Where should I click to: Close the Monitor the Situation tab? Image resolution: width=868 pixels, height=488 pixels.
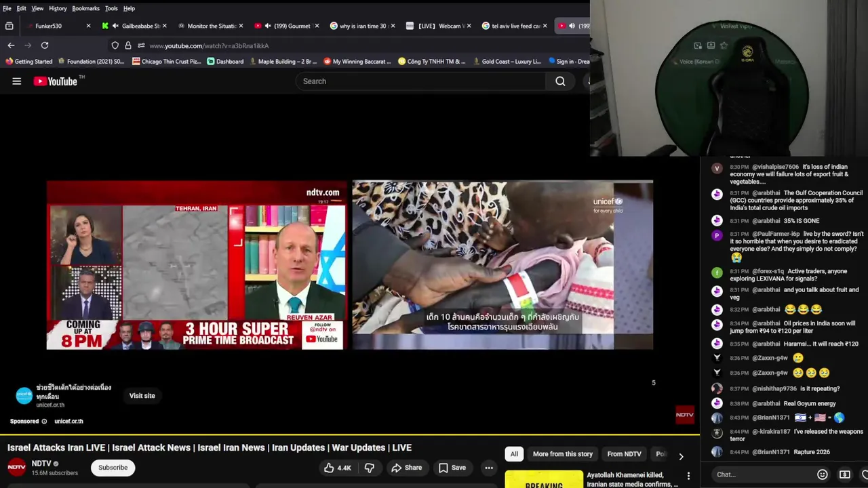241,26
